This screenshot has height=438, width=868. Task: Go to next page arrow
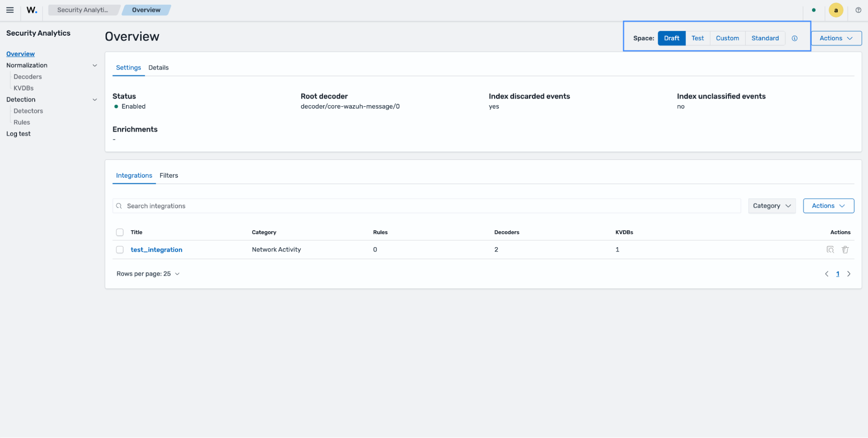point(848,274)
